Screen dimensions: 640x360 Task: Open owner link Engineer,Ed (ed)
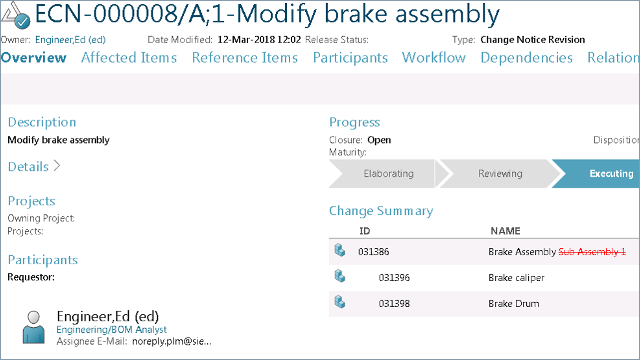pyautogui.click(x=70, y=40)
